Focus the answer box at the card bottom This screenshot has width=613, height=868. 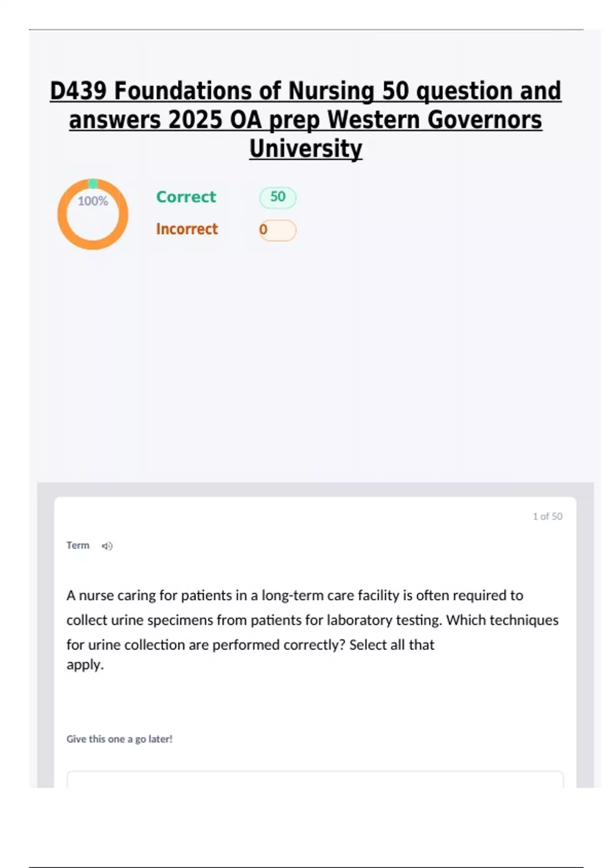(315, 779)
